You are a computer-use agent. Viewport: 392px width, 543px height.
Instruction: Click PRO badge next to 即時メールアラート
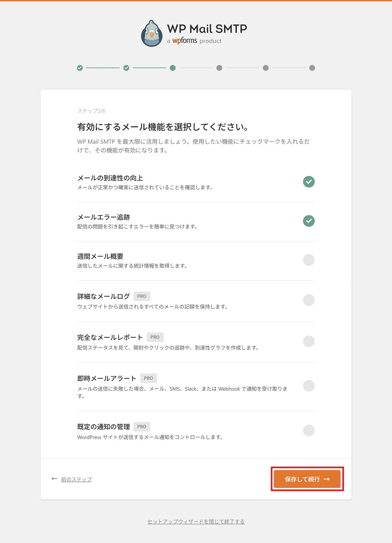(x=148, y=378)
